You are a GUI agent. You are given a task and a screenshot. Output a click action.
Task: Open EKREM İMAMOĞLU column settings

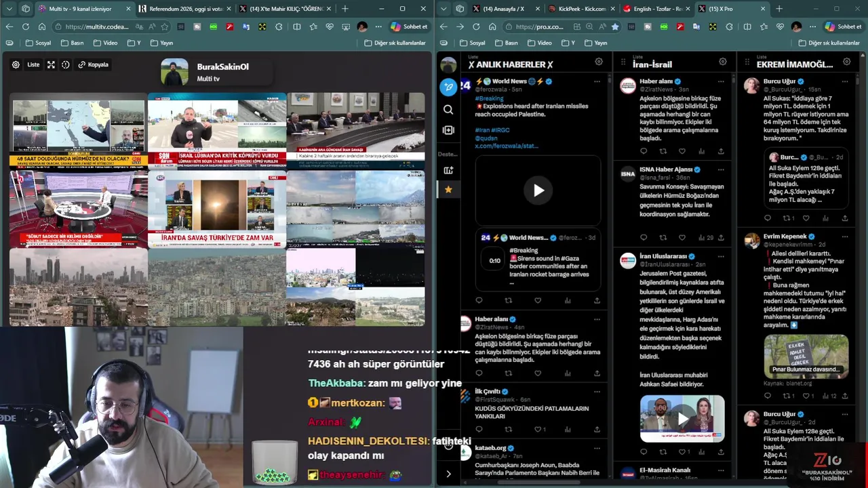click(847, 62)
